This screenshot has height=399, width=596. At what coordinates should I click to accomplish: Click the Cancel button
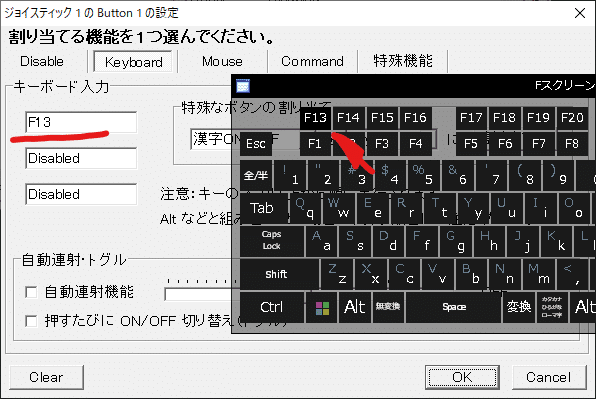548,377
